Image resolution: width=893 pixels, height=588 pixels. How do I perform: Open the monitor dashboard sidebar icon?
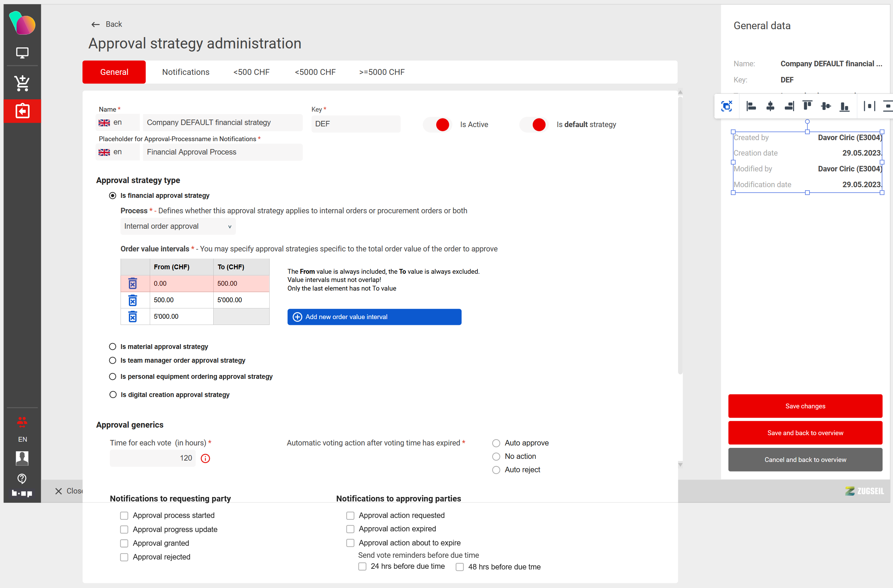(x=22, y=53)
